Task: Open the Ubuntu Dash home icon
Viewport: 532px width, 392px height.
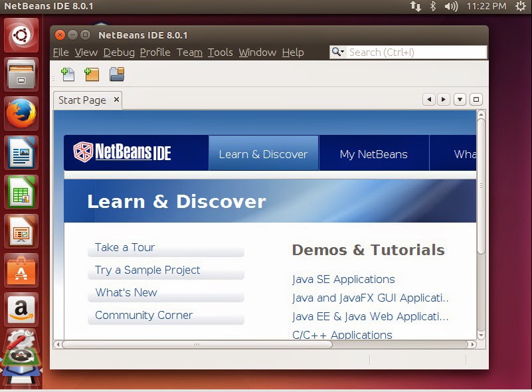Action: [21, 35]
